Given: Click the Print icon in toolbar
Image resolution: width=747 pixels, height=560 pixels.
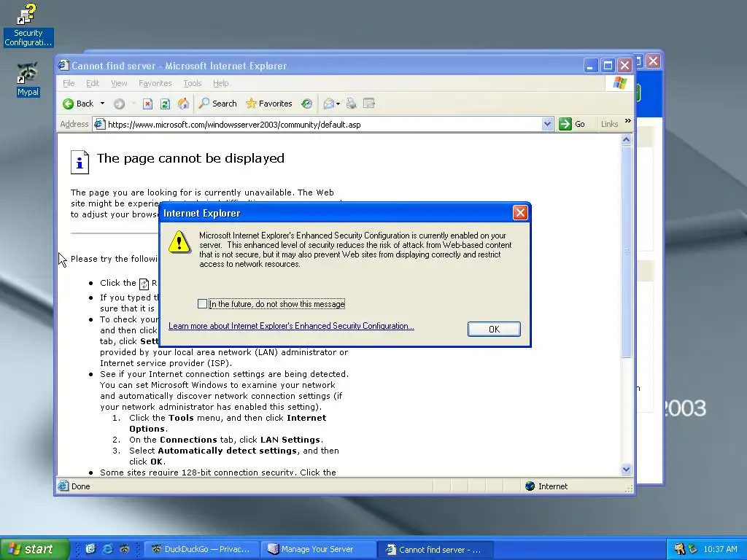Looking at the screenshot, I should (x=351, y=104).
